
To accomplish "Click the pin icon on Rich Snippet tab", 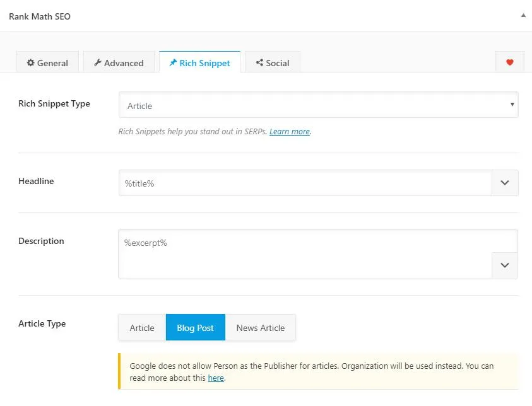I will [x=173, y=63].
